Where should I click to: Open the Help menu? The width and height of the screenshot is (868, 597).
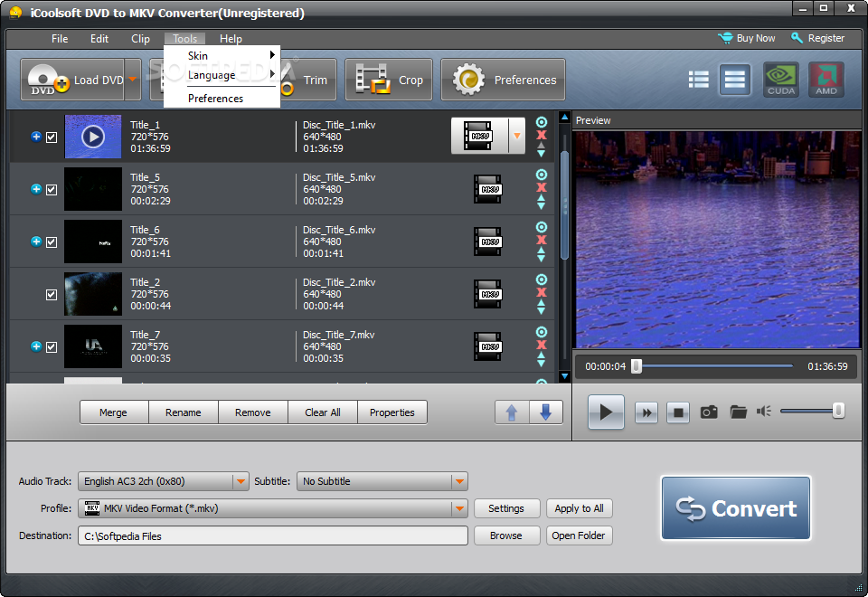(231, 39)
